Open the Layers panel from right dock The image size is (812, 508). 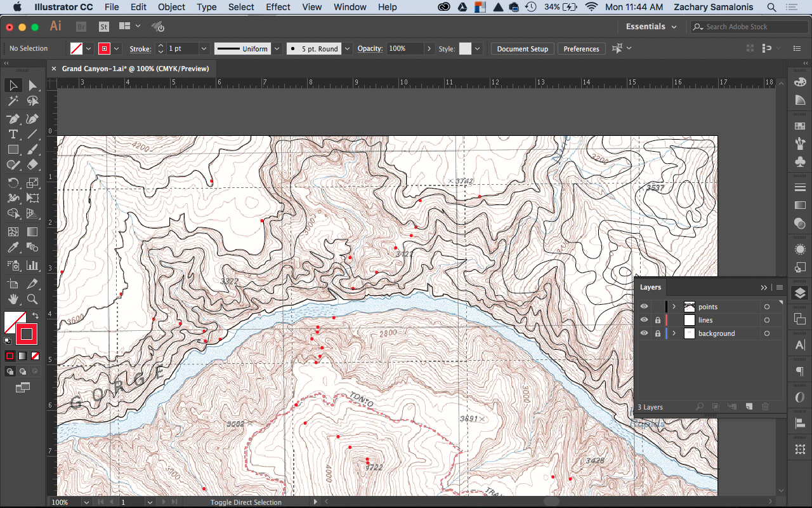pos(800,293)
